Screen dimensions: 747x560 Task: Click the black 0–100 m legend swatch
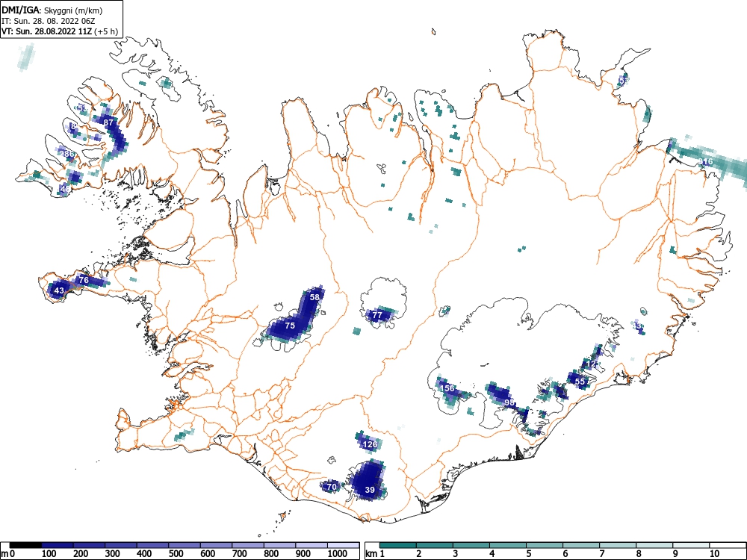coord(25,545)
